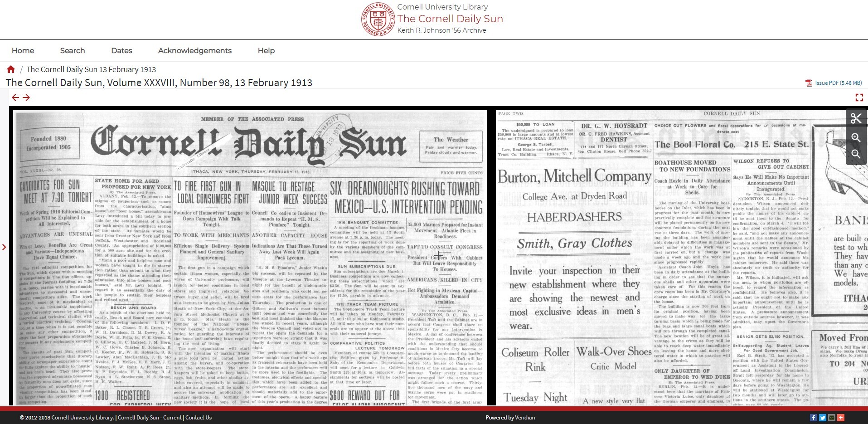This screenshot has height=424, width=868.
Task: Click the 13 February 1913 breadcrumb
Action: coord(91,69)
